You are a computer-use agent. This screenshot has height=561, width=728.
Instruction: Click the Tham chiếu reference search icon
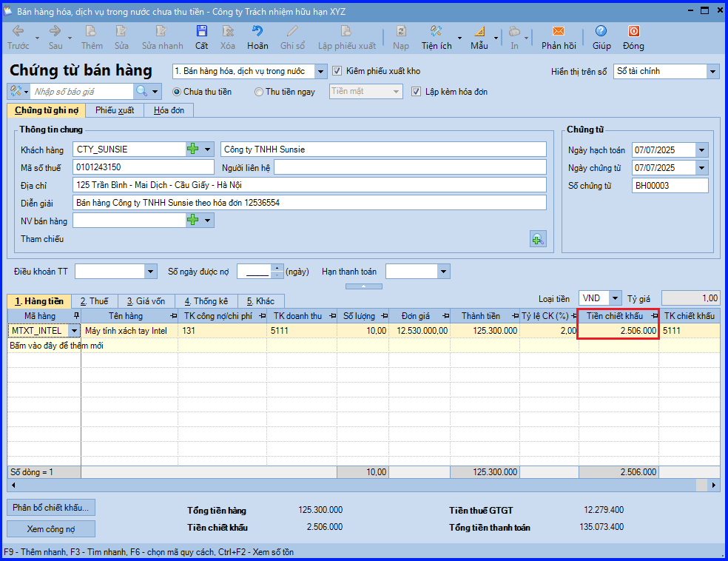tap(538, 239)
